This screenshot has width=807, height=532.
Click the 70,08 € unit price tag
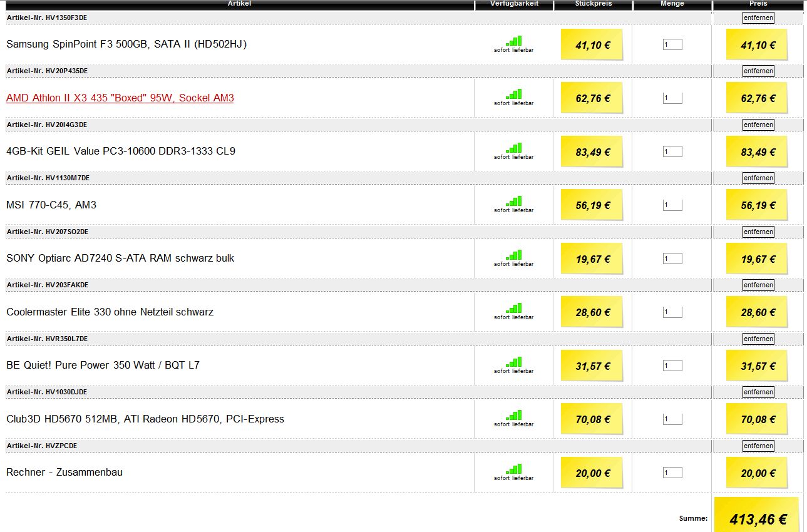592,419
